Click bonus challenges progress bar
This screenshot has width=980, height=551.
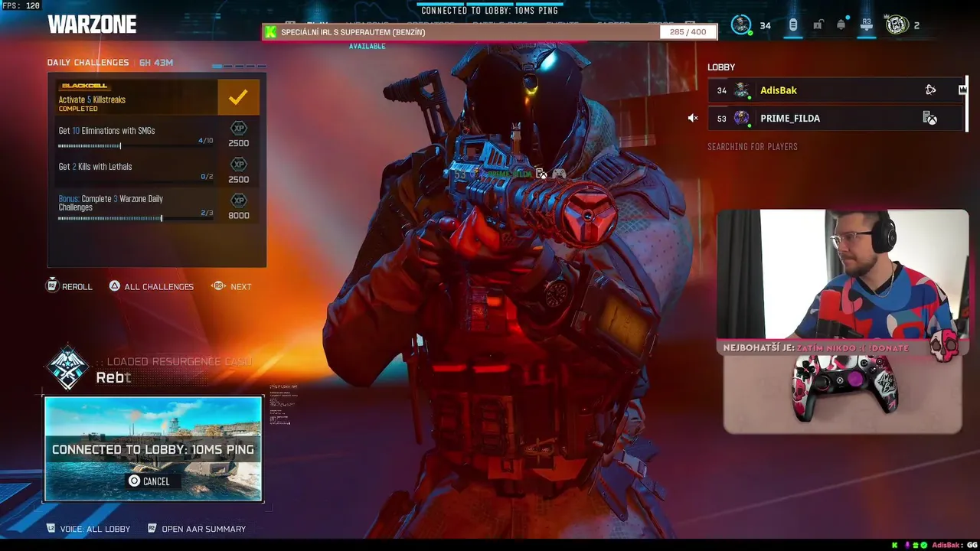(136, 218)
